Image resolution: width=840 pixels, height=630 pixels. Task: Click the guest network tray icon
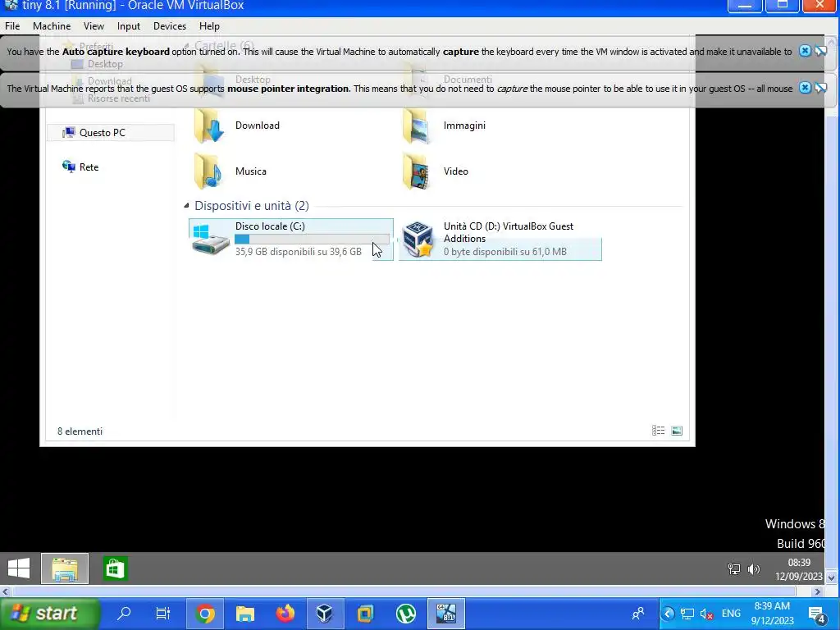click(733, 569)
